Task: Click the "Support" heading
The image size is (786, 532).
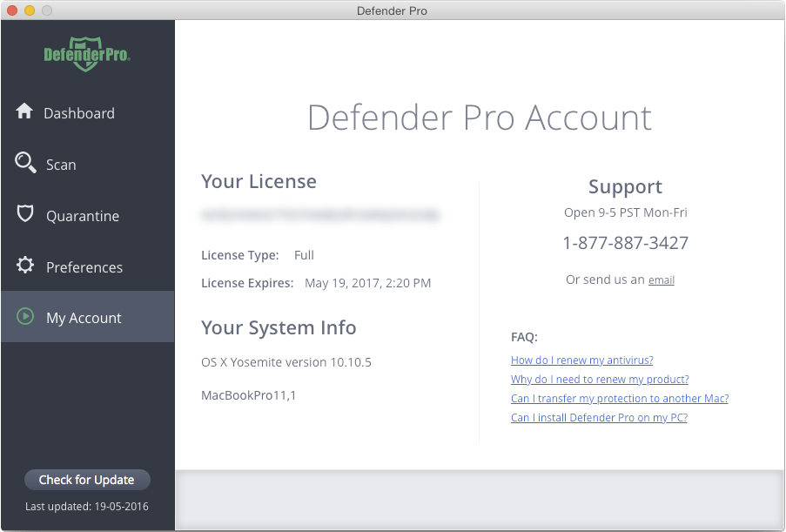Action: pos(625,186)
